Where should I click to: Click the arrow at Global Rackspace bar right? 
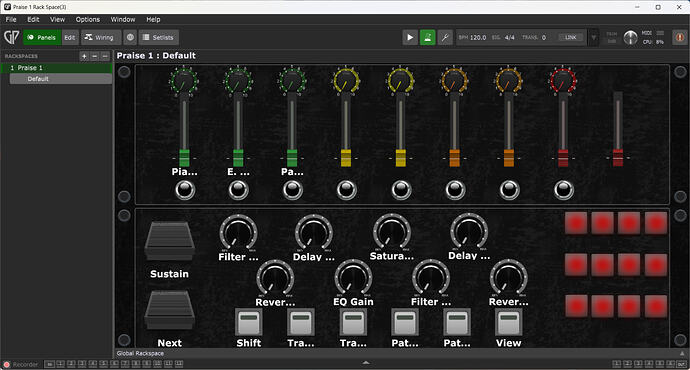point(682,353)
